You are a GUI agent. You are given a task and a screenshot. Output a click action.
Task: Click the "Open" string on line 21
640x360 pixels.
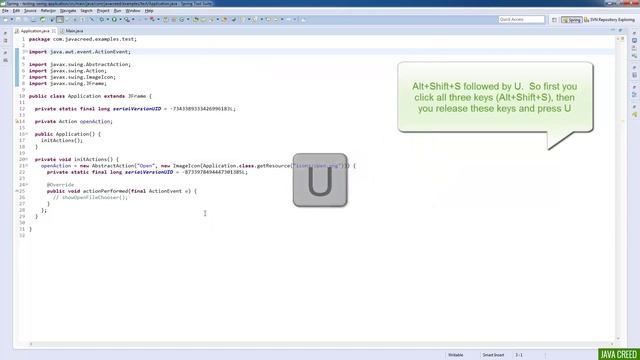click(x=146, y=166)
